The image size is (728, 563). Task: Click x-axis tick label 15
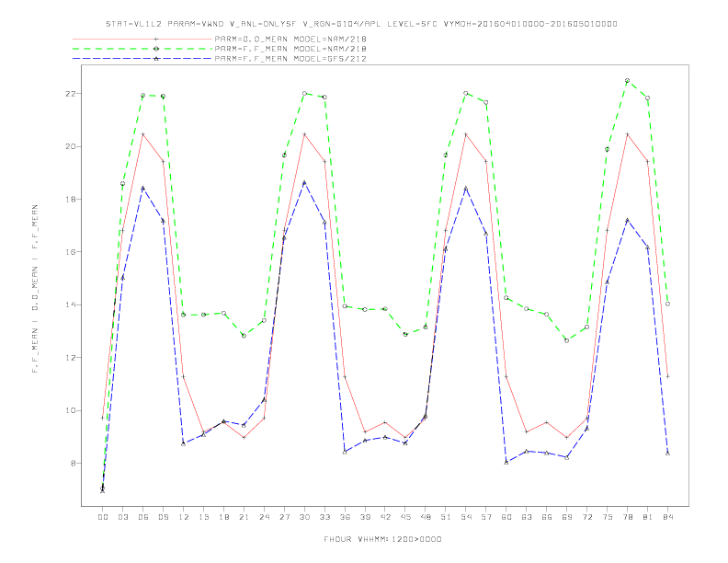click(203, 517)
